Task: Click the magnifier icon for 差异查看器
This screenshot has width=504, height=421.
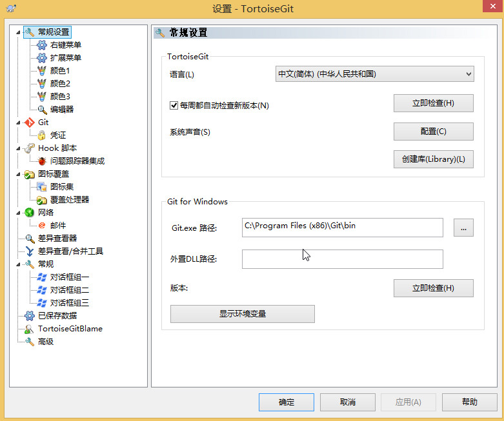Action: 30,239
